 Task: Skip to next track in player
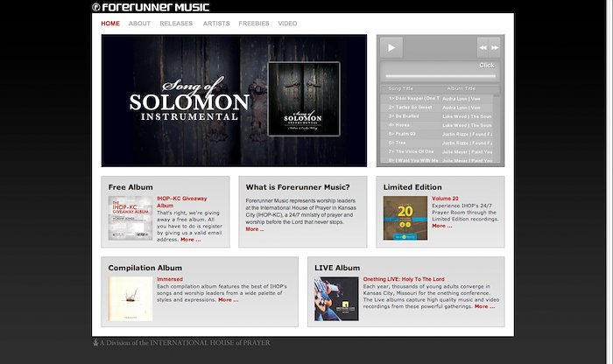pyautogui.click(x=495, y=47)
